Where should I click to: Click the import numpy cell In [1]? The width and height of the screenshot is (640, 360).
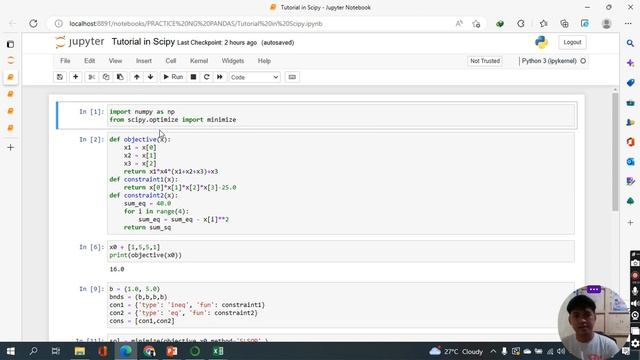[x=341, y=116]
